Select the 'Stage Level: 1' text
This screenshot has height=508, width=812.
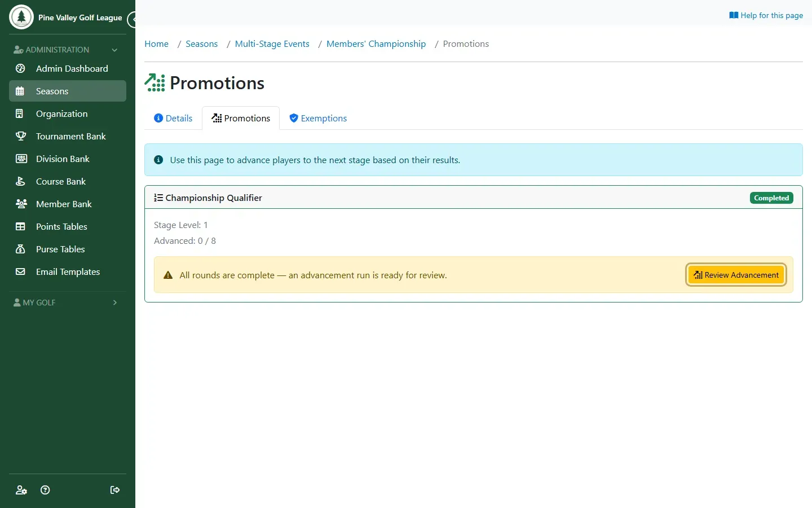(x=180, y=225)
